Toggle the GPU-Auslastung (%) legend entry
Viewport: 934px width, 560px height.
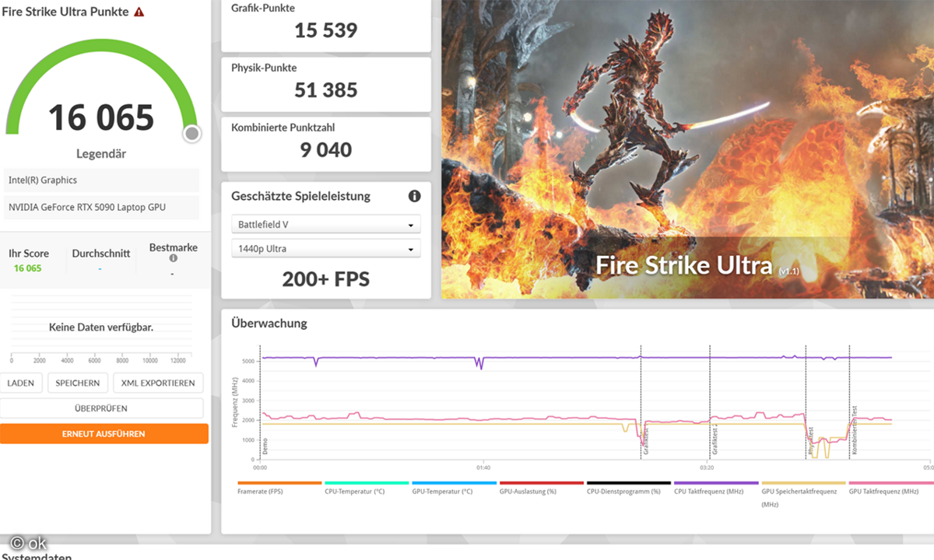[x=541, y=488]
